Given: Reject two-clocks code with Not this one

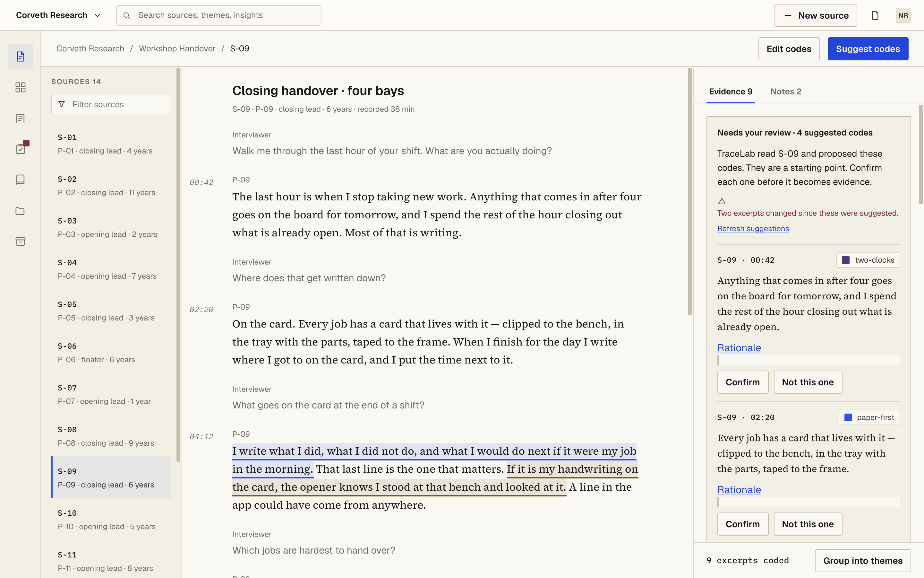Looking at the screenshot, I should [808, 382].
